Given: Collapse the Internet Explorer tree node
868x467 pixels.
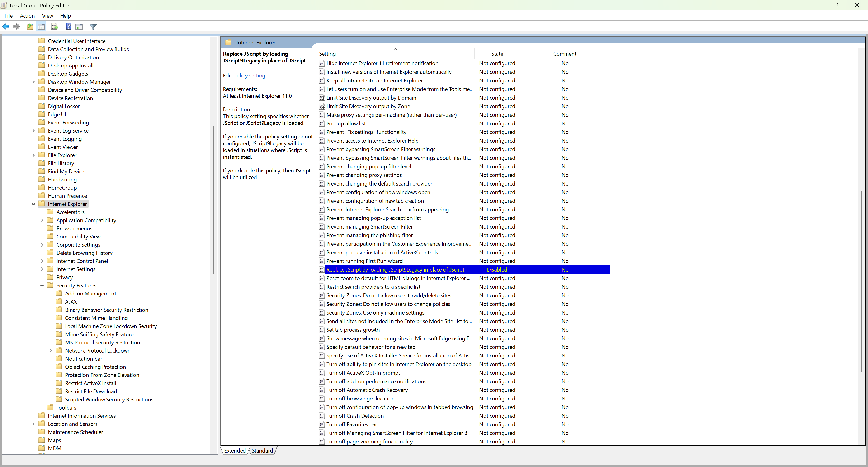Looking at the screenshot, I should click(x=33, y=204).
